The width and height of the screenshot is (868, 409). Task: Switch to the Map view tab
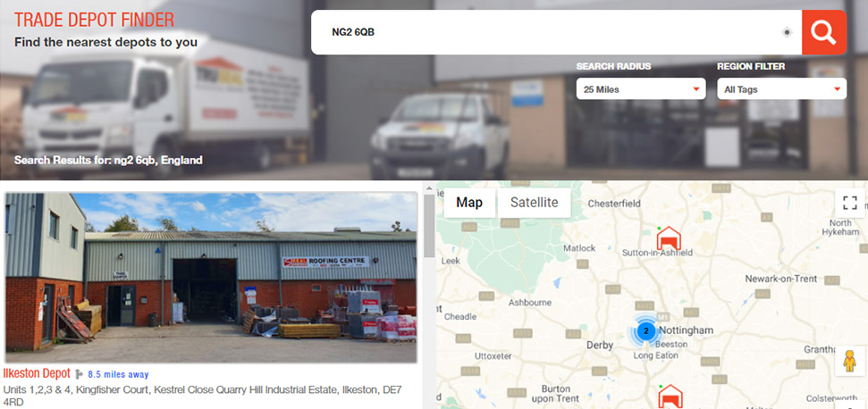469,203
